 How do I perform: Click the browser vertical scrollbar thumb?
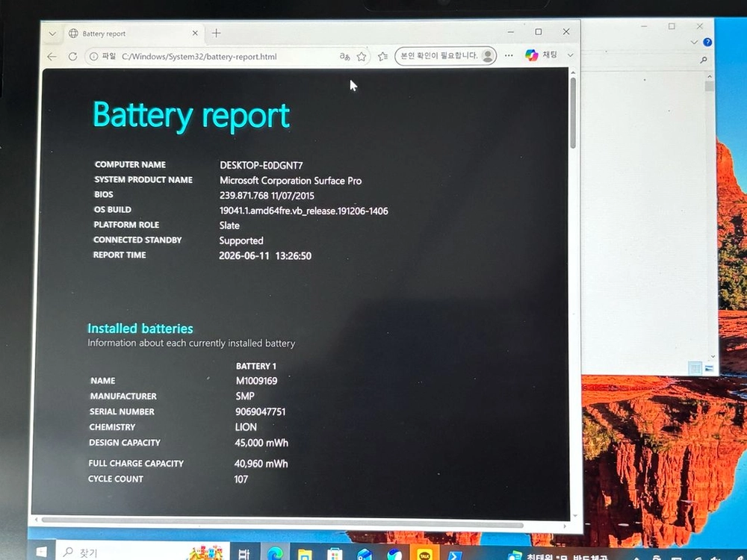point(573,113)
